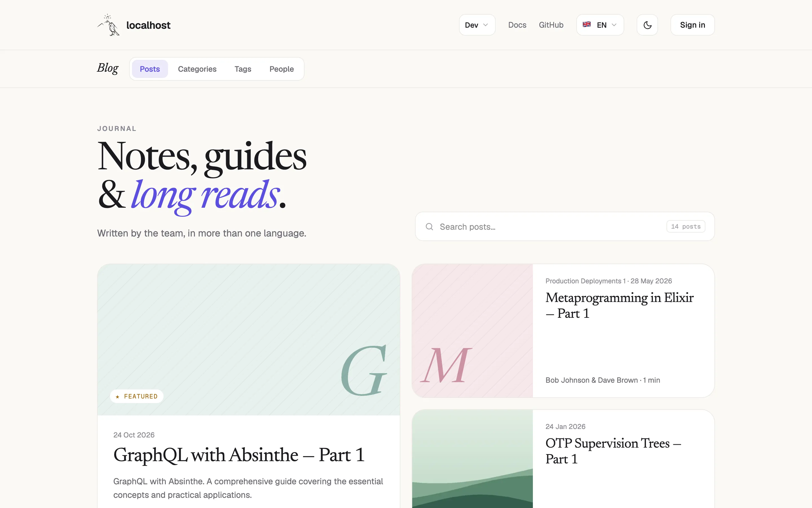The image size is (812, 508).
Task: Open the pink M cover thumbnail
Action: 473,330
